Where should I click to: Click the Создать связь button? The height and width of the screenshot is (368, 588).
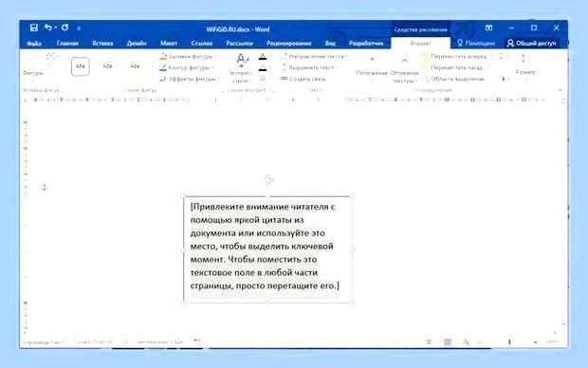pyautogui.click(x=303, y=79)
